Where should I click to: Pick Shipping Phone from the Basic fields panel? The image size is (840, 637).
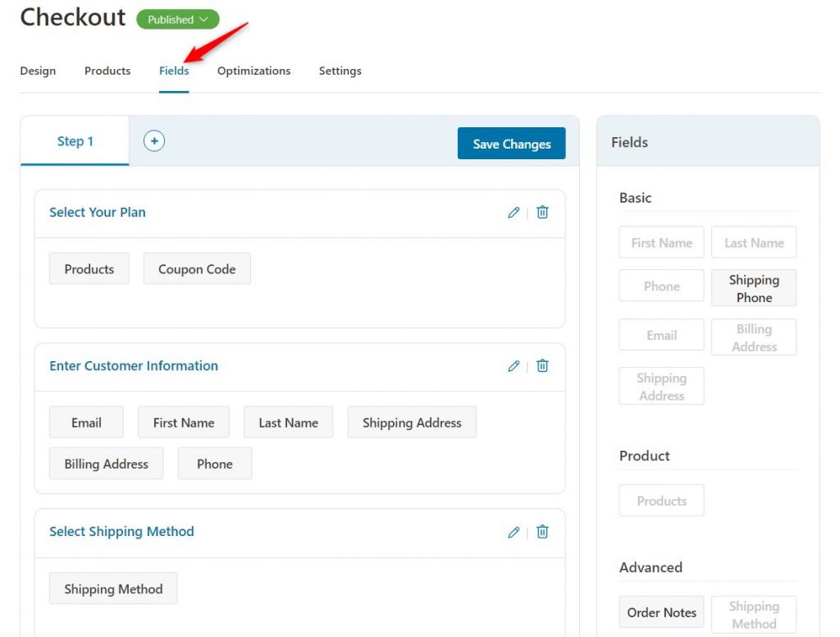point(754,288)
